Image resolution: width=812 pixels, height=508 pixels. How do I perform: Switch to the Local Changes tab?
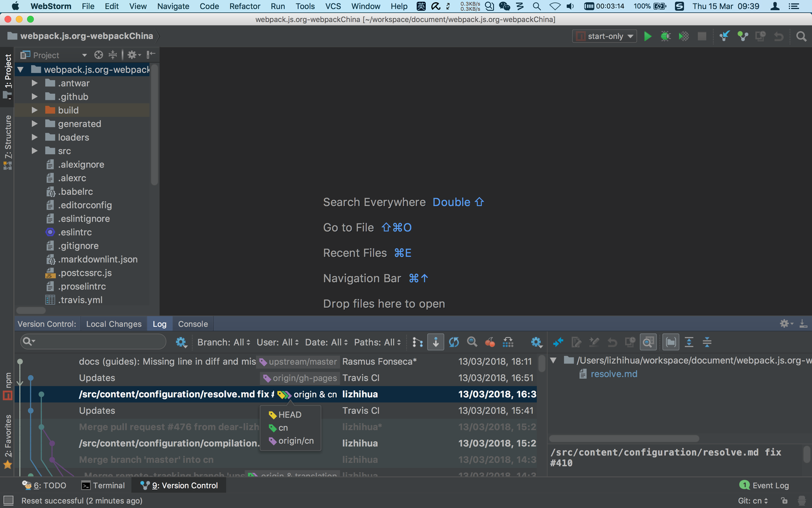tap(113, 323)
